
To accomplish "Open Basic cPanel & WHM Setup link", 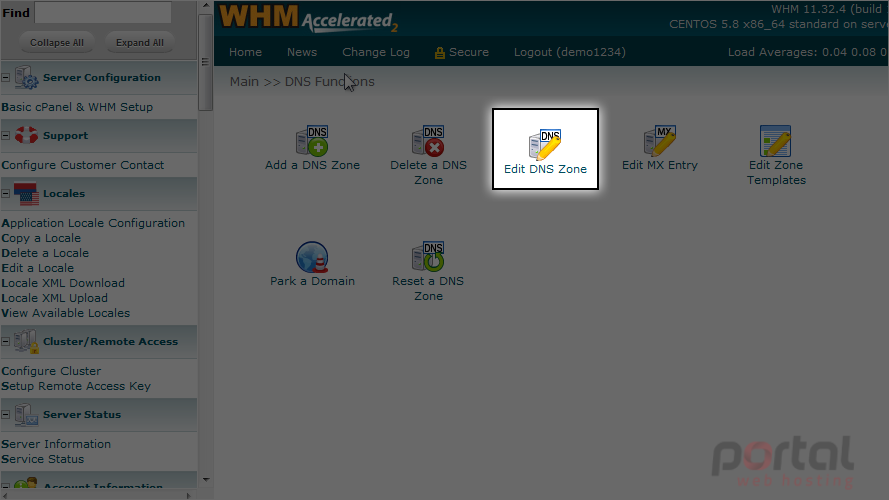I will pyautogui.click(x=77, y=107).
